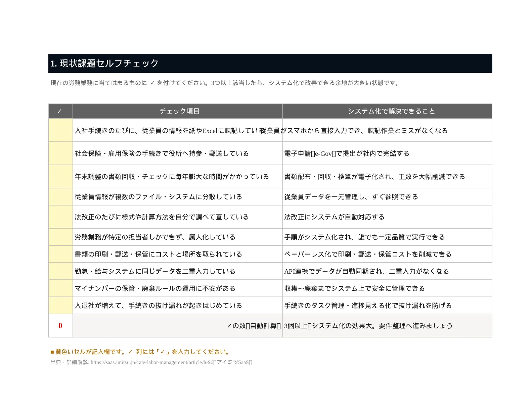Click the yellow check cell for 入社手続きのたびに row
This screenshot has height=411, width=532.
pos(61,130)
